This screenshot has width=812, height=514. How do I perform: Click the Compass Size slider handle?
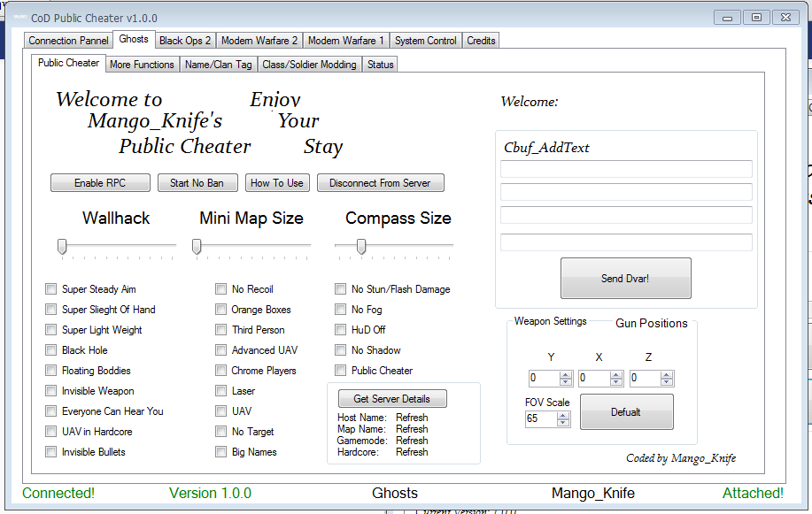(361, 247)
